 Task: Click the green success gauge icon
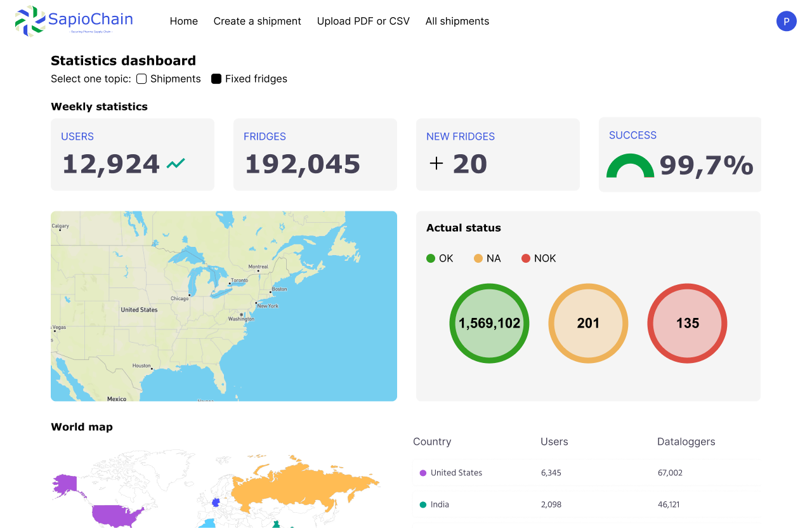pos(630,166)
